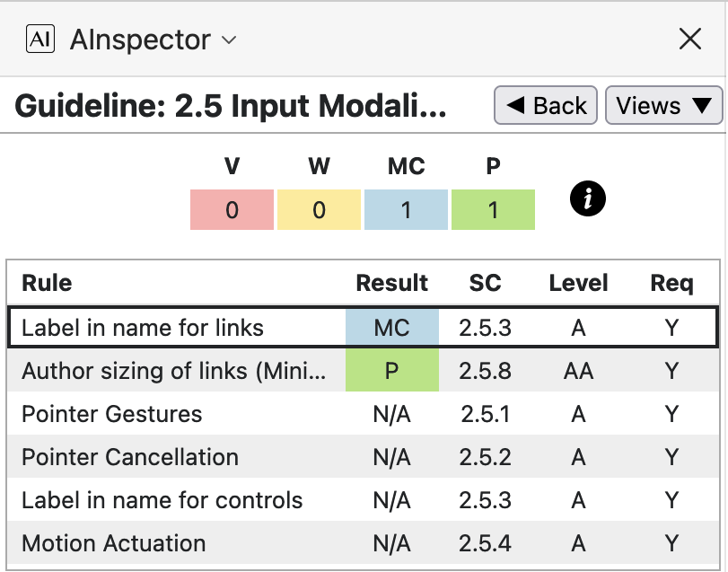Click the red Violations count box

232,210
